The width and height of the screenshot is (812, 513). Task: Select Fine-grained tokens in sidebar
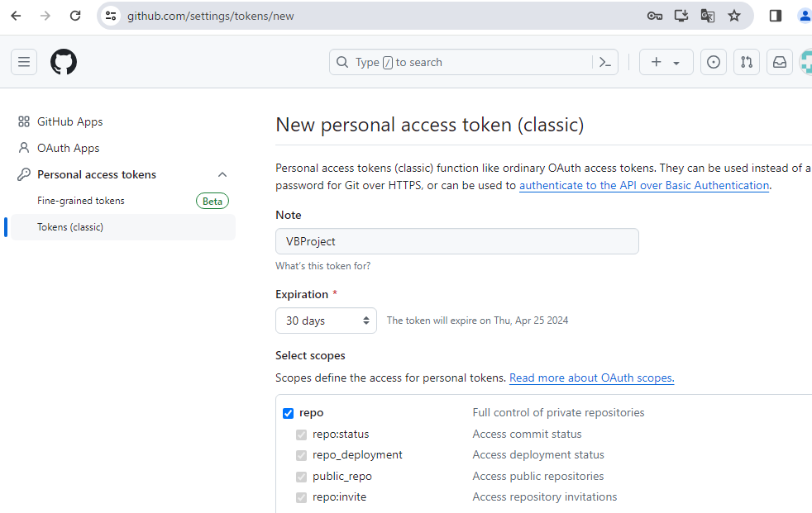[81, 201]
